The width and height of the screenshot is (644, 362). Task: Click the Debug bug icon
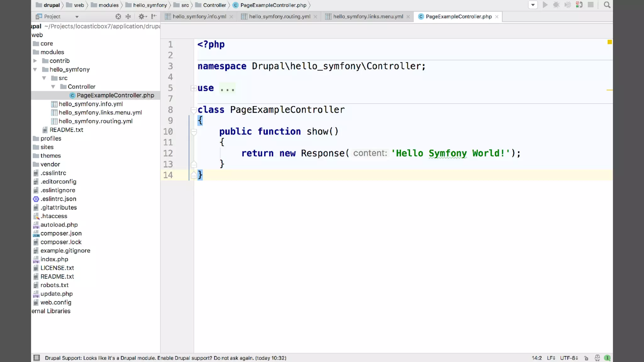pyautogui.click(x=556, y=5)
